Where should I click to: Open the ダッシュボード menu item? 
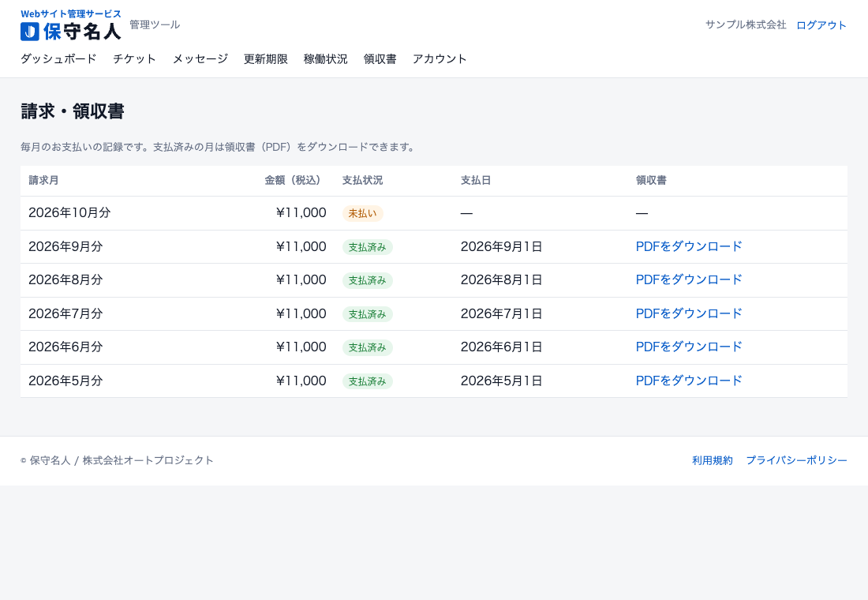(58, 58)
